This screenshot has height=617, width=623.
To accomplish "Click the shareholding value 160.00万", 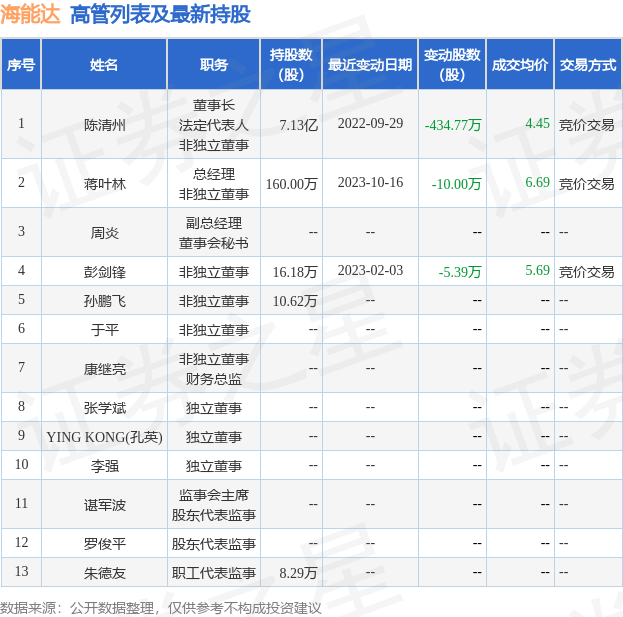I will click(292, 184).
